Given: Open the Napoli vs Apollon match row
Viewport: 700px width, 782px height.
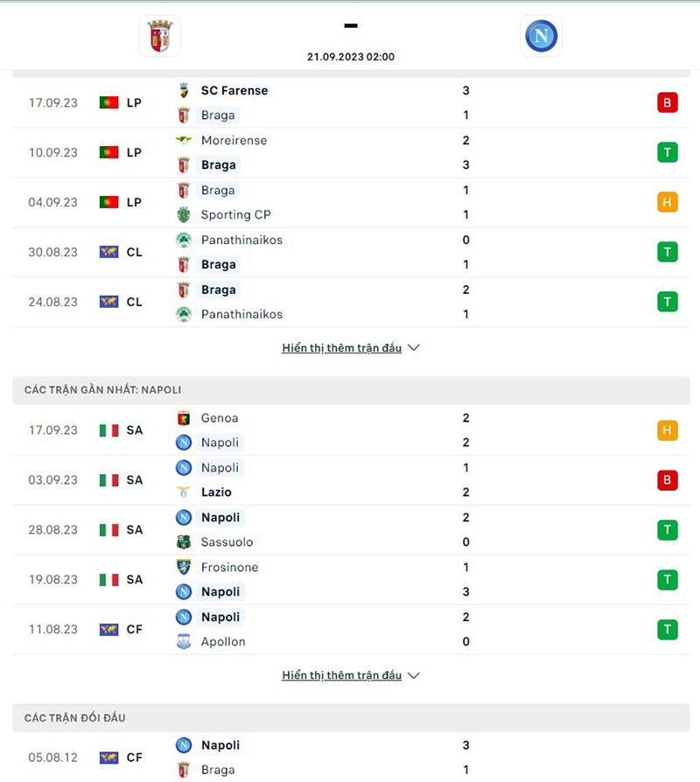Looking at the screenshot, I should [x=350, y=629].
